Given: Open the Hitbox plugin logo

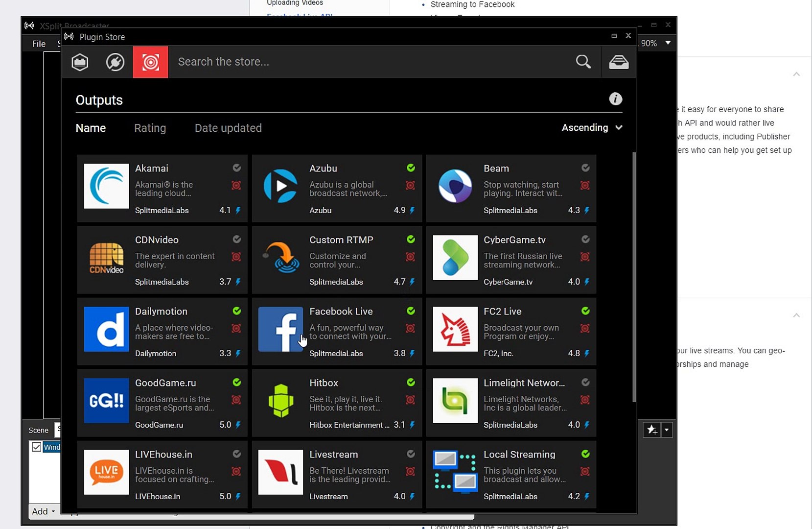Looking at the screenshot, I should (280, 401).
